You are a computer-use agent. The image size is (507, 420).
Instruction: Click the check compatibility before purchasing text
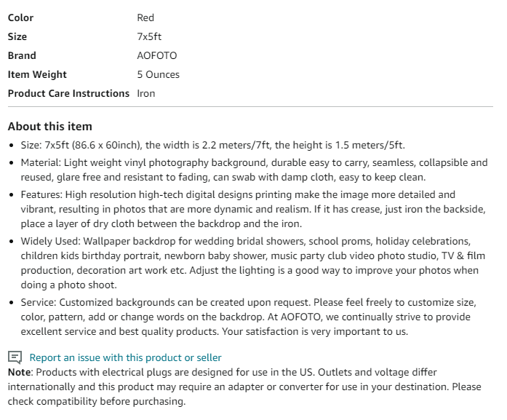pos(97,401)
